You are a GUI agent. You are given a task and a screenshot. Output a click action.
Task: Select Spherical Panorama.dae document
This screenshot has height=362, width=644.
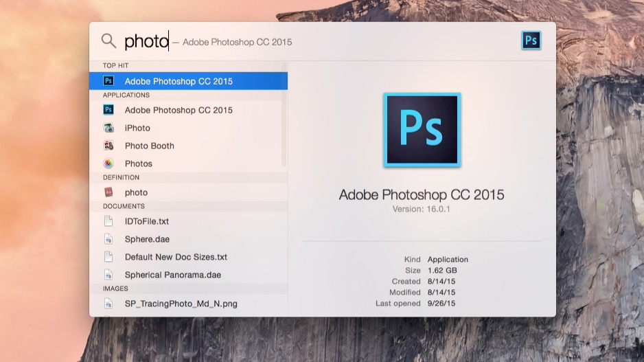188,275
